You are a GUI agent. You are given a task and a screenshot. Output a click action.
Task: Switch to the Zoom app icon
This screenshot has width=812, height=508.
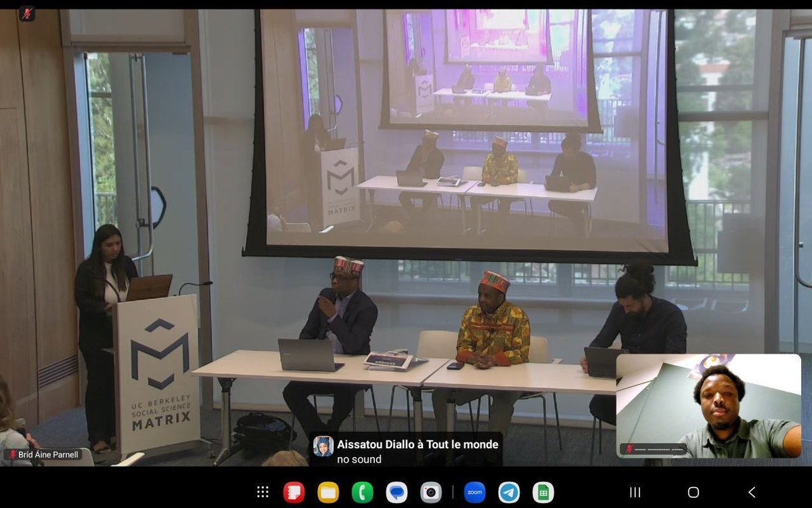(x=475, y=492)
